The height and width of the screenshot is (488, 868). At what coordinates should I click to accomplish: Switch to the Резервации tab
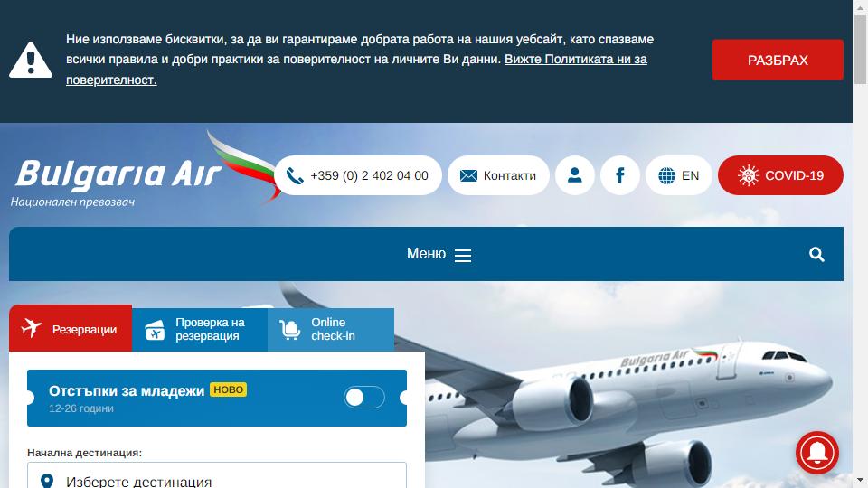[71, 329]
